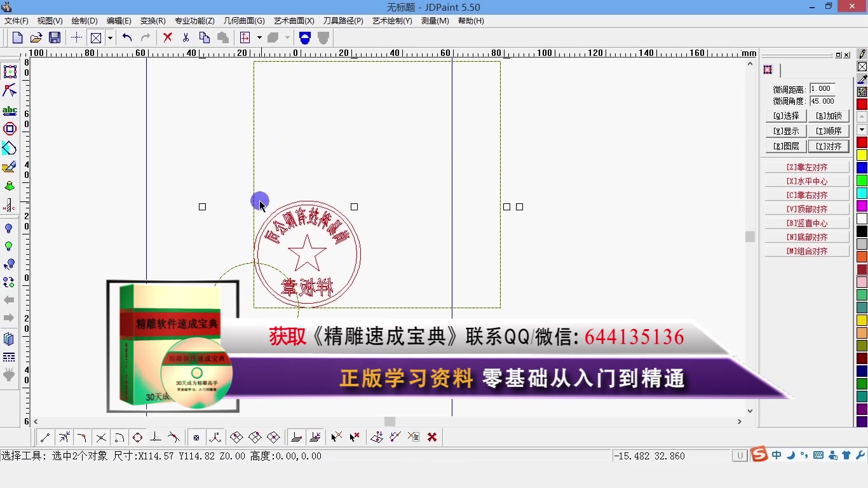Open the grid tool dropdown menu
The image size is (868, 488).
pyautogui.click(x=260, y=37)
